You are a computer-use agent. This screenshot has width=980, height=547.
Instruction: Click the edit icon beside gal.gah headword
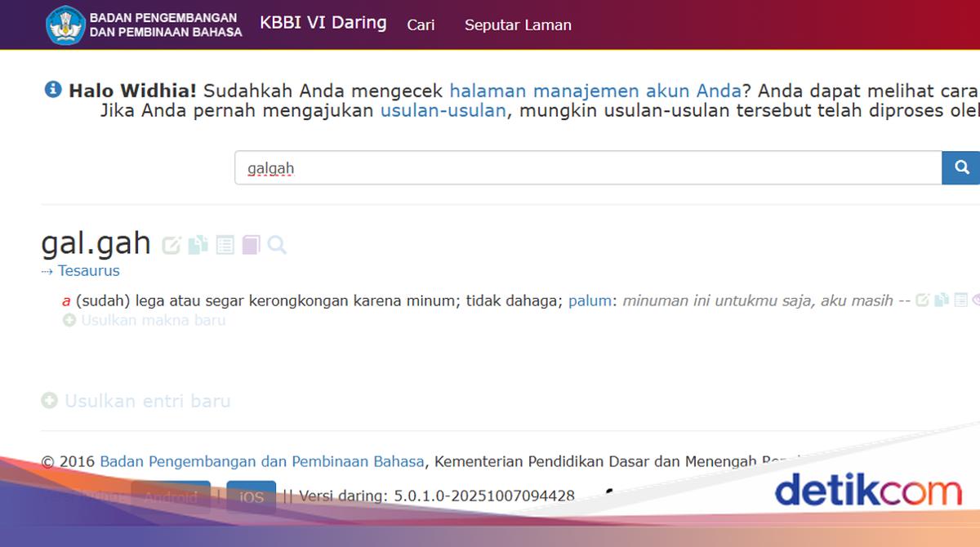click(171, 244)
